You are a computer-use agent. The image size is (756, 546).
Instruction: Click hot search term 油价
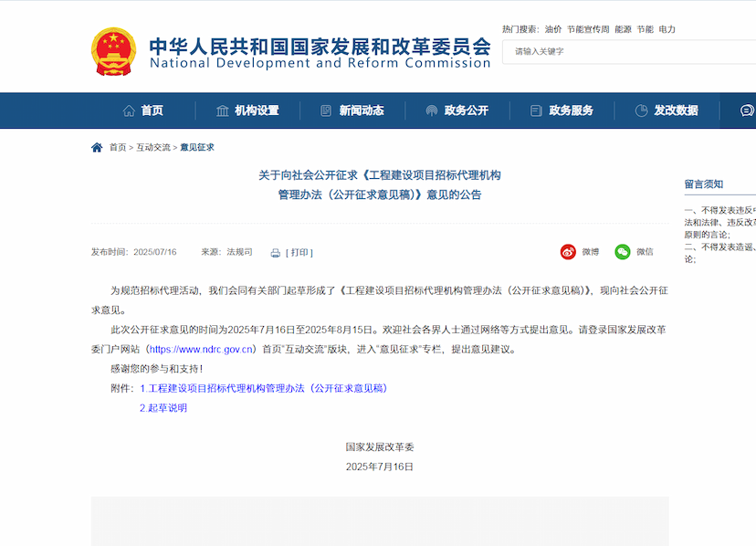coord(553,29)
